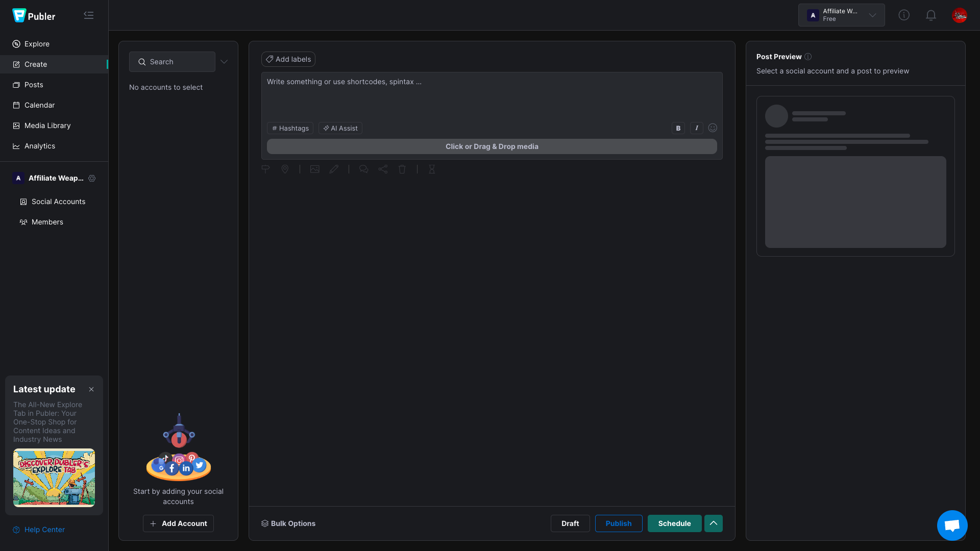Click the comments bubble icon

coord(363,169)
